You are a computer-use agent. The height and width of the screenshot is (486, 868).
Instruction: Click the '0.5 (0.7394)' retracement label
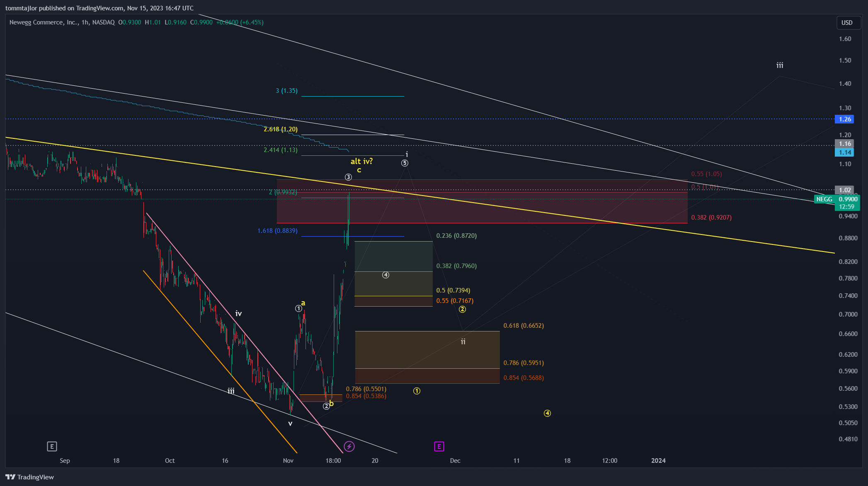pyautogui.click(x=453, y=290)
